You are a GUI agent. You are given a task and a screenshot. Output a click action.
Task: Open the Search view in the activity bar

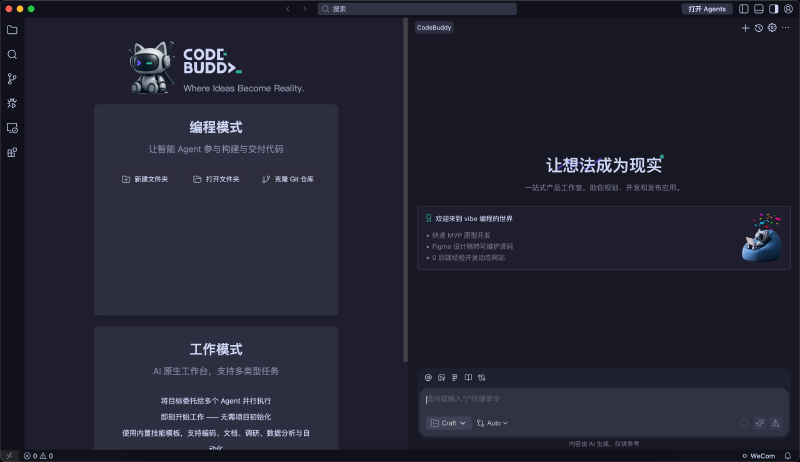[x=12, y=55]
